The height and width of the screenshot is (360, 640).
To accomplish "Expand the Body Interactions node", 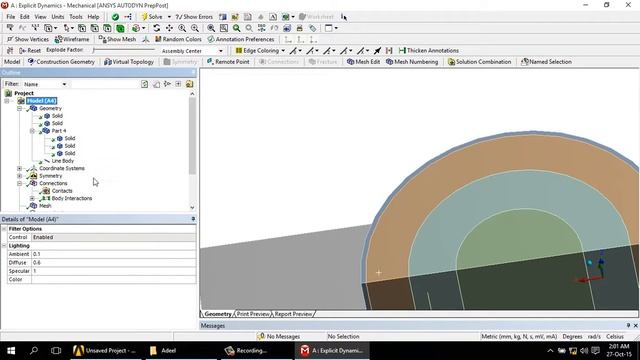I will click(32, 198).
